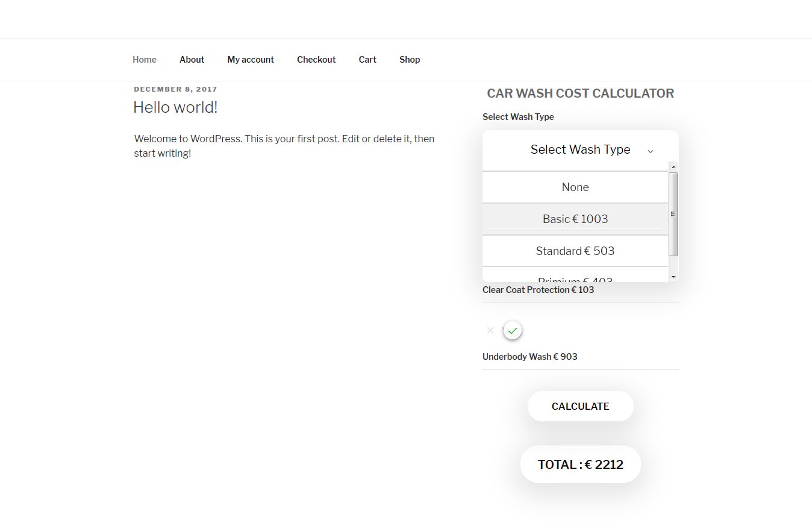Choose None from wash type list

click(x=575, y=187)
